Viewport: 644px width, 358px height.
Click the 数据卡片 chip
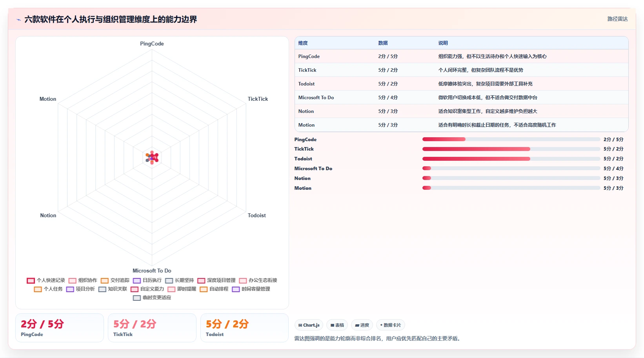[x=391, y=325]
